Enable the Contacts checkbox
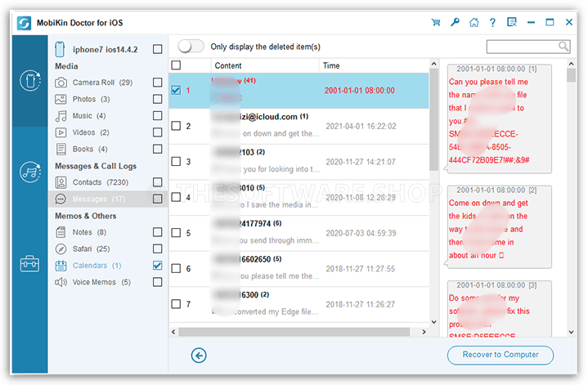588x385 pixels. click(x=158, y=182)
